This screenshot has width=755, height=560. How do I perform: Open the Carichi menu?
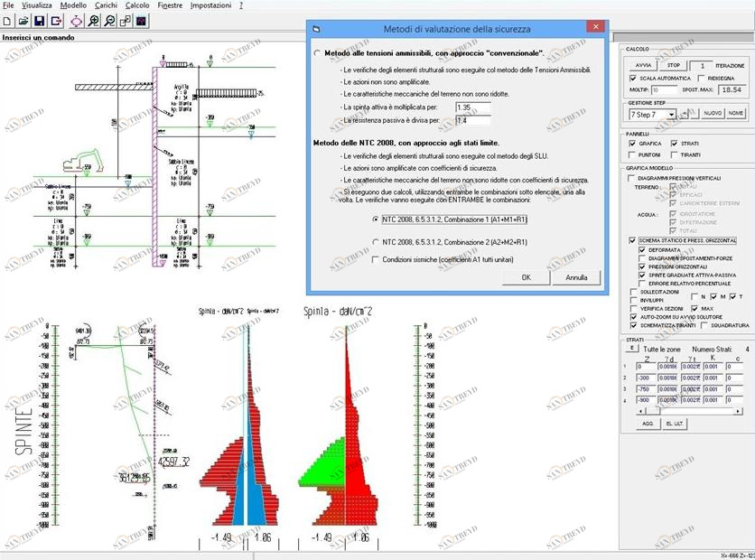pos(106,5)
